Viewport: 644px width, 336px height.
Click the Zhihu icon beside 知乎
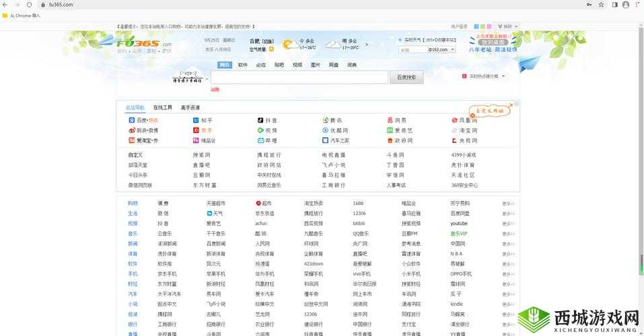pyautogui.click(x=196, y=120)
